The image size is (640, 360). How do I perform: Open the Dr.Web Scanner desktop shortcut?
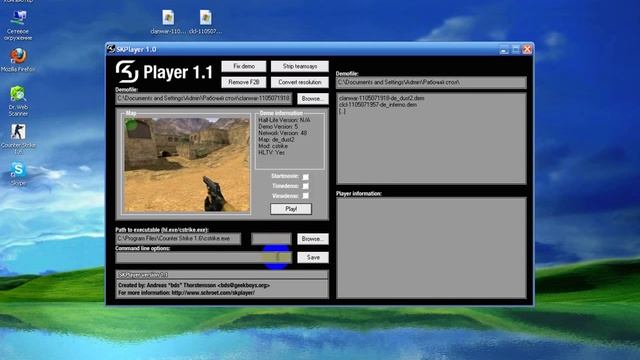(18, 101)
